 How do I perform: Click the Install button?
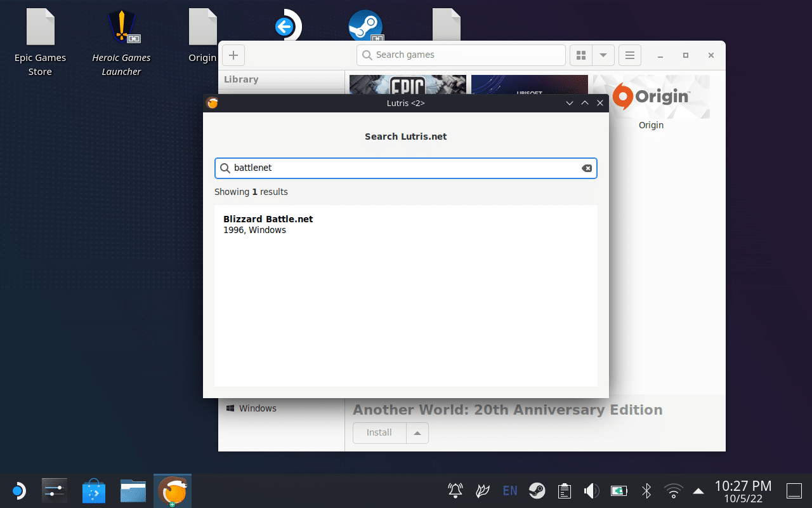379,432
